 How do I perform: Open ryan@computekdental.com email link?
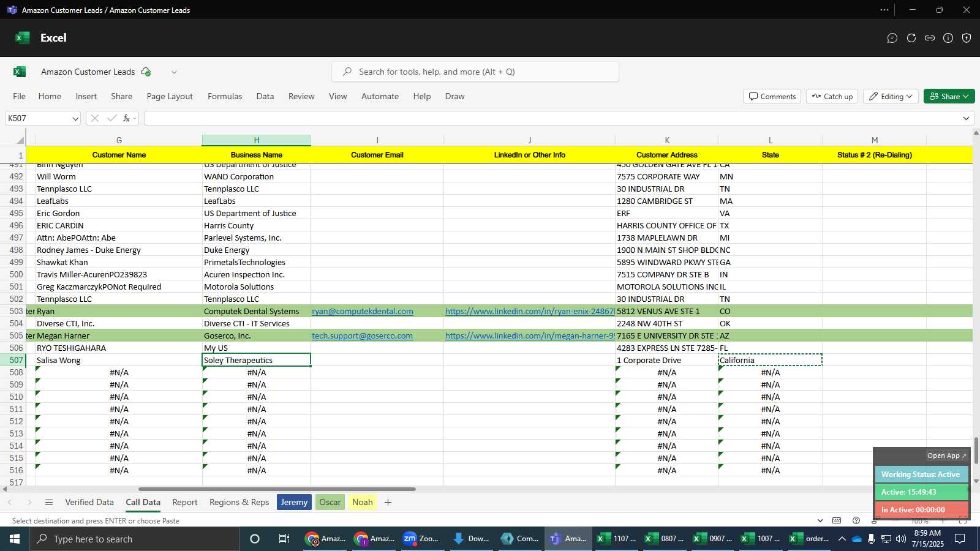click(x=363, y=311)
